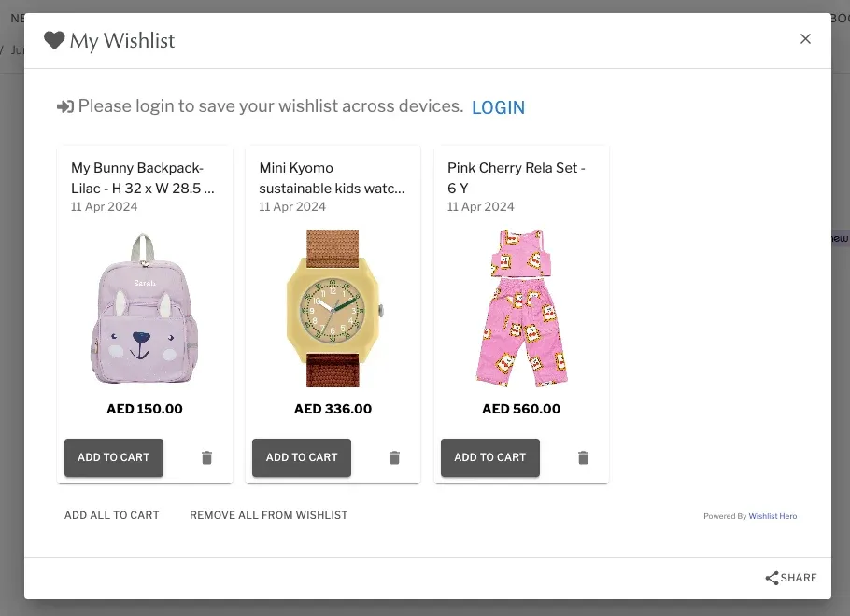The width and height of the screenshot is (850, 616).
Task: Click ADD ALL TO CART
Action: [111, 514]
